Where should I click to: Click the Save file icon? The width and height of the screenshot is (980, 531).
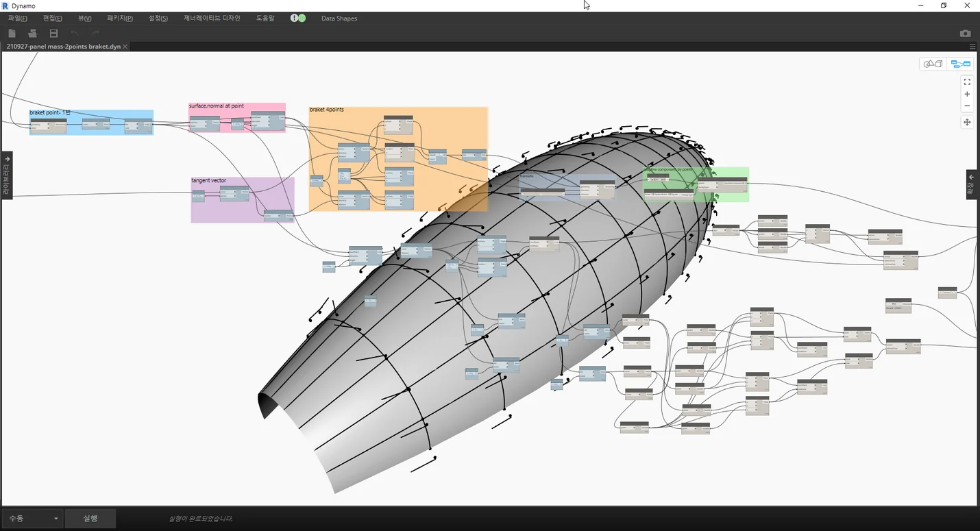pyautogui.click(x=53, y=33)
